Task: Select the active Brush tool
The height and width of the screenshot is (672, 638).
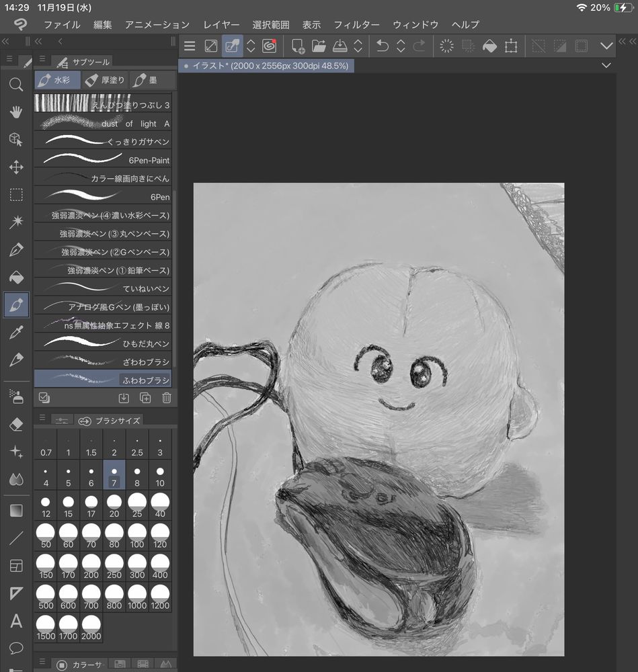Action: [16, 305]
